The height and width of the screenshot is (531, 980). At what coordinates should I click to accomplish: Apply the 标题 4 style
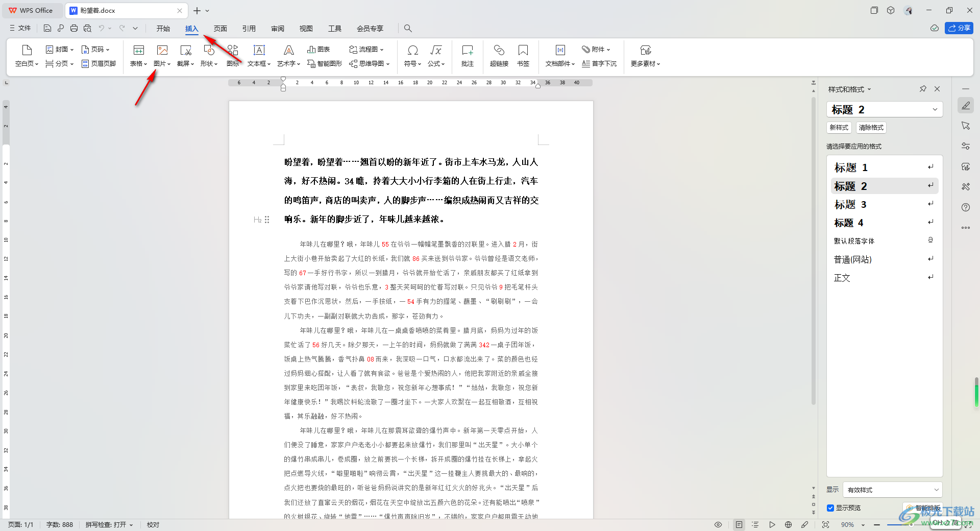pyautogui.click(x=885, y=223)
